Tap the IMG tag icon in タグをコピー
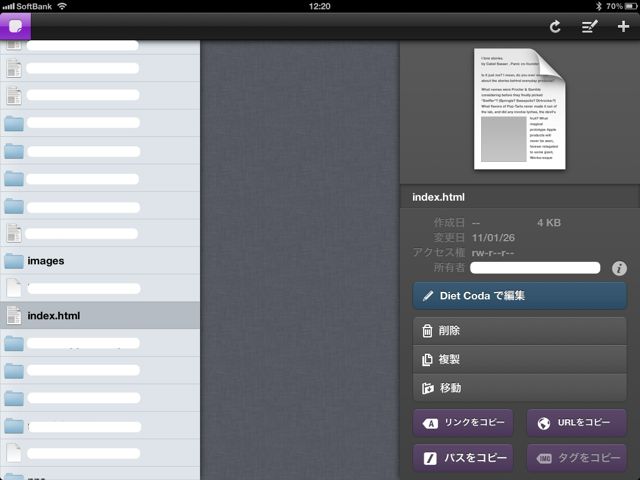The image size is (640, 480). 544,459
